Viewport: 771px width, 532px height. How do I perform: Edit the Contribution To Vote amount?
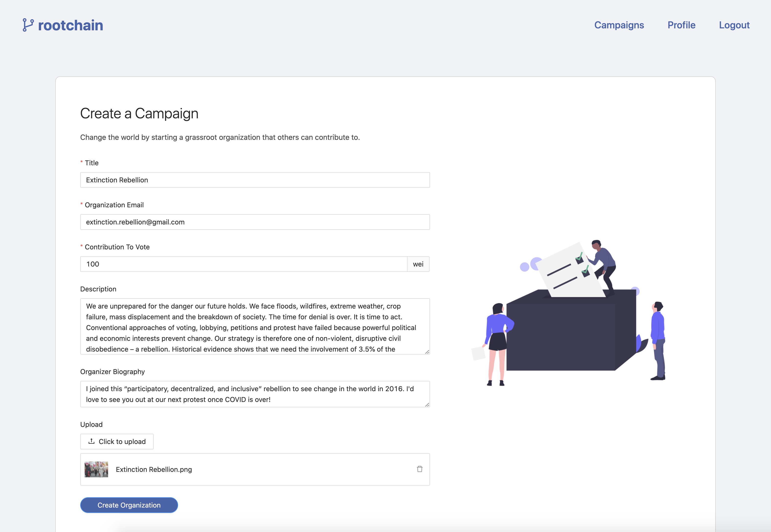(243, 264)
